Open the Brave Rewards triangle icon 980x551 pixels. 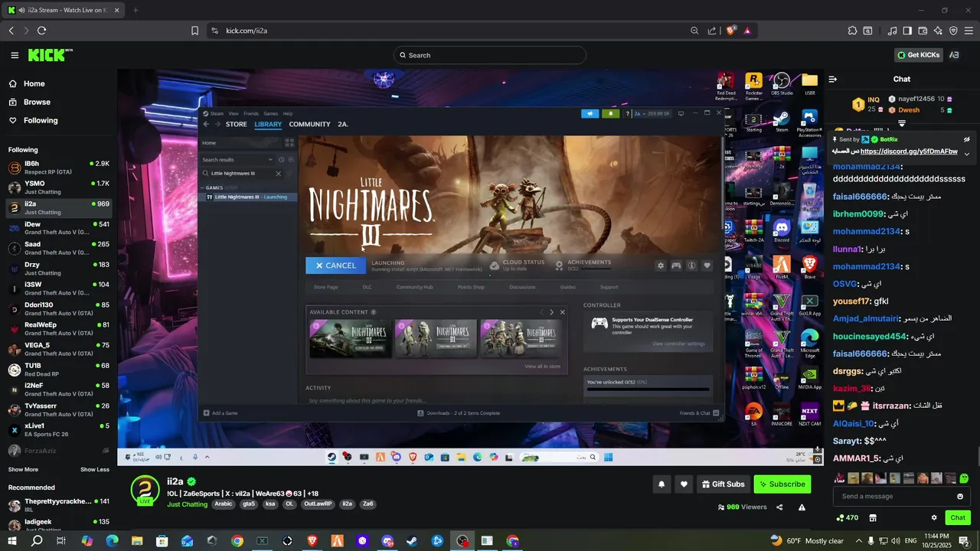pyautogui.click(x=747, y=31)
